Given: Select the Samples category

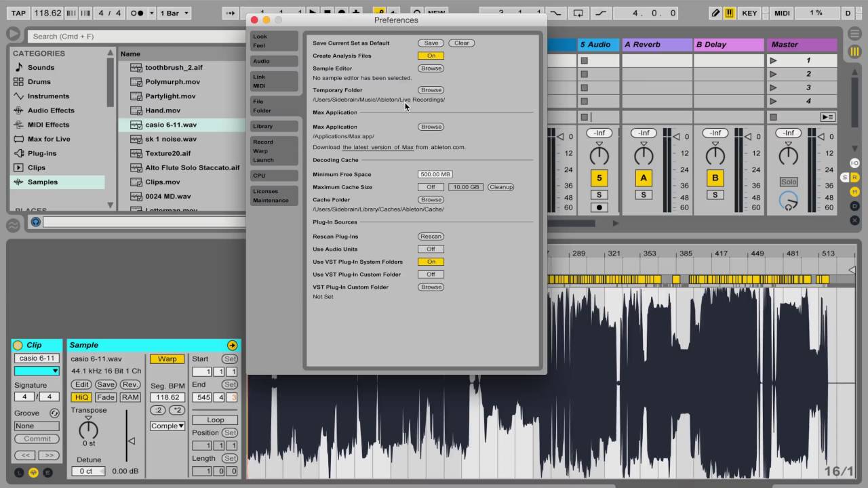Looking at the screenshot, I should 57,182.
